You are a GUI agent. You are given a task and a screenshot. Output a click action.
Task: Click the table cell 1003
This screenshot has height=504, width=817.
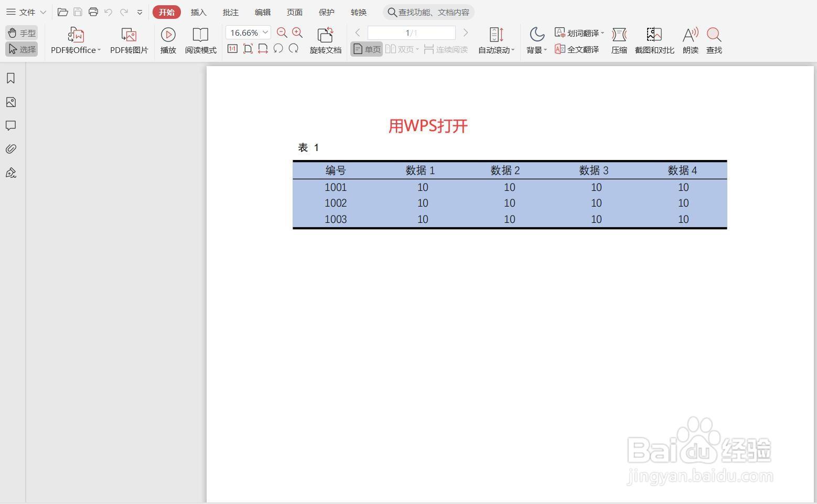click(x=336, y=219)
